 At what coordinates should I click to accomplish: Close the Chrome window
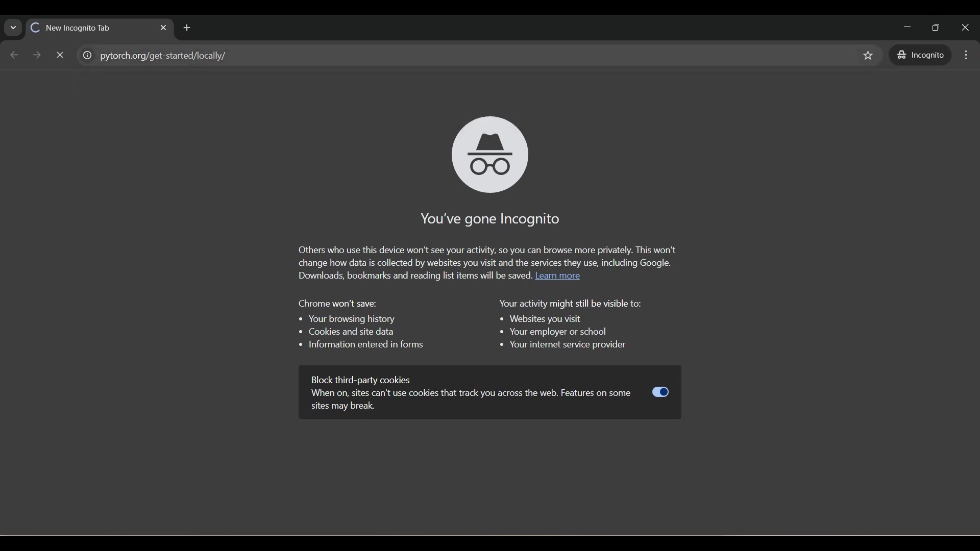(x=965, y=28)
